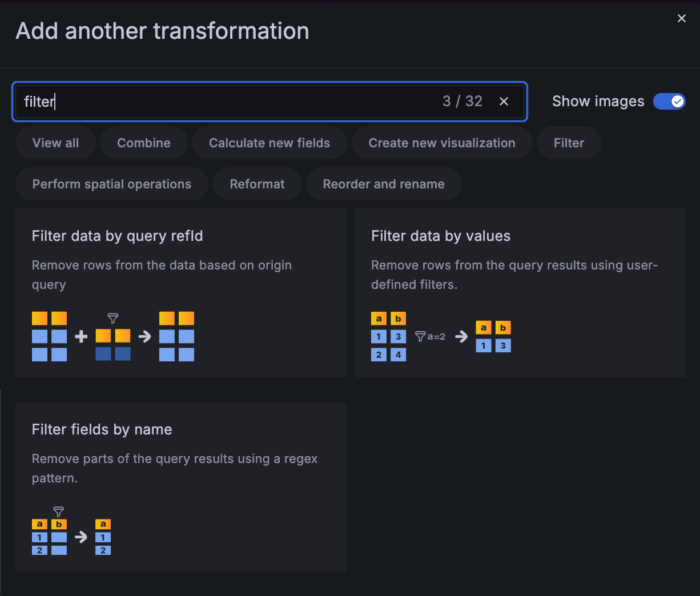Viewport: 700px width, 596px height.
Task: Select the Perform spatial operations category
Action: coord(111,184)
